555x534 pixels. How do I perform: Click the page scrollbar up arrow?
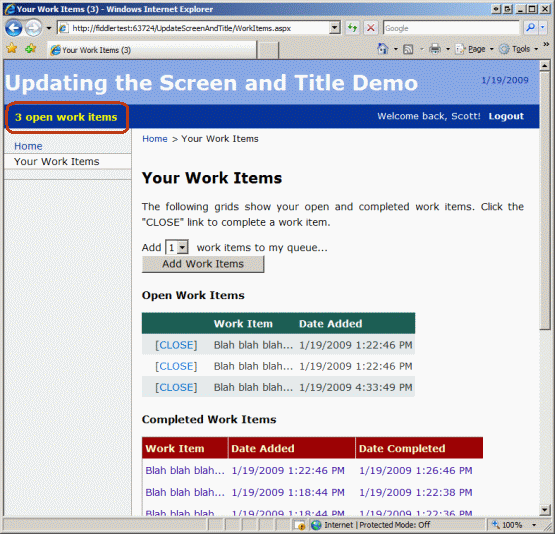[545, 65]
